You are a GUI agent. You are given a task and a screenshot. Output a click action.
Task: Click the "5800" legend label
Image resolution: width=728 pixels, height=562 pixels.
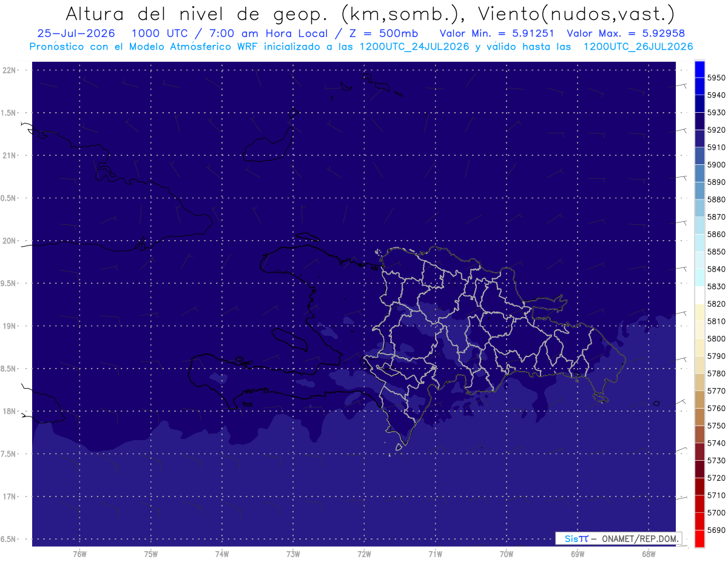click(x=716, y=338)
